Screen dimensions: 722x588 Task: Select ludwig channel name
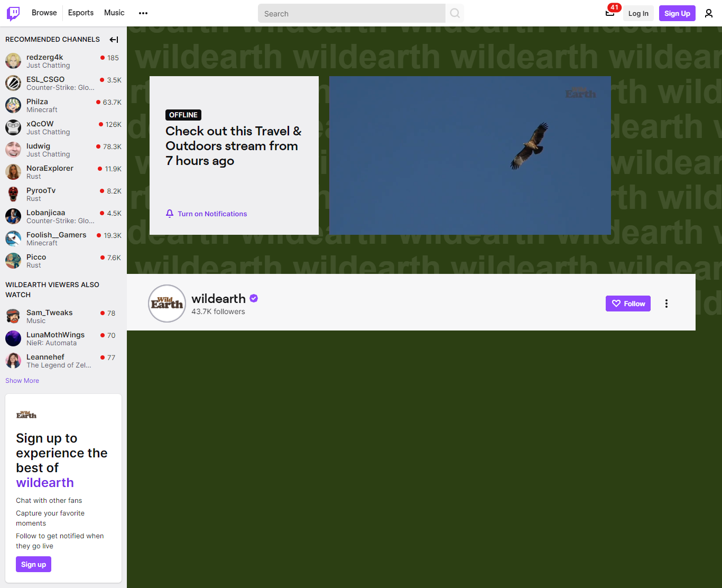pos(38,146)
